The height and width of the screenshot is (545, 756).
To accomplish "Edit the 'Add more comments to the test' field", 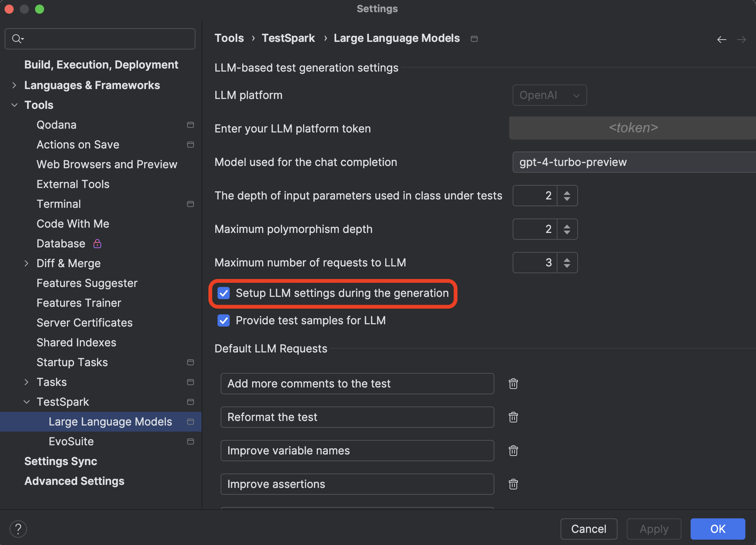I will [x=357, y=384].
